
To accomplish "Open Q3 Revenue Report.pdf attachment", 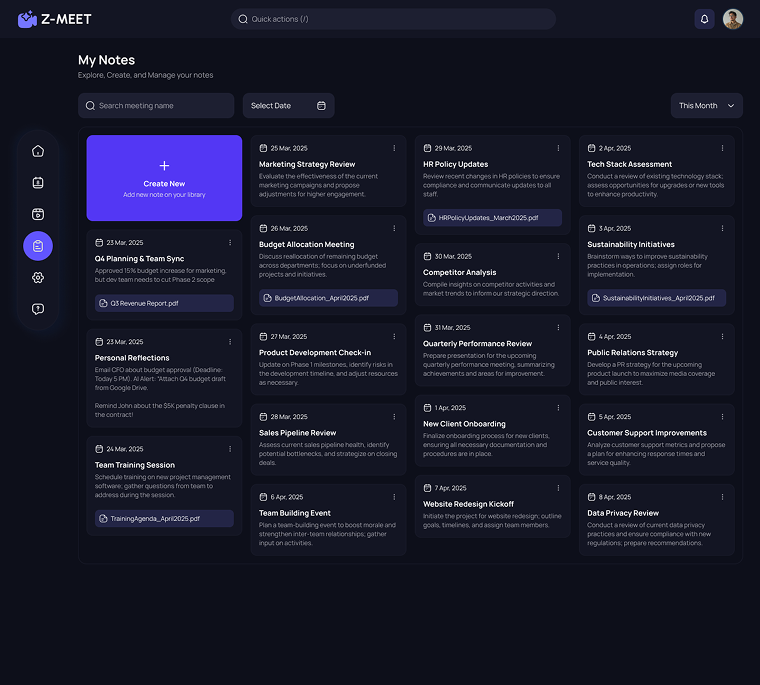I will coord(164,303).
